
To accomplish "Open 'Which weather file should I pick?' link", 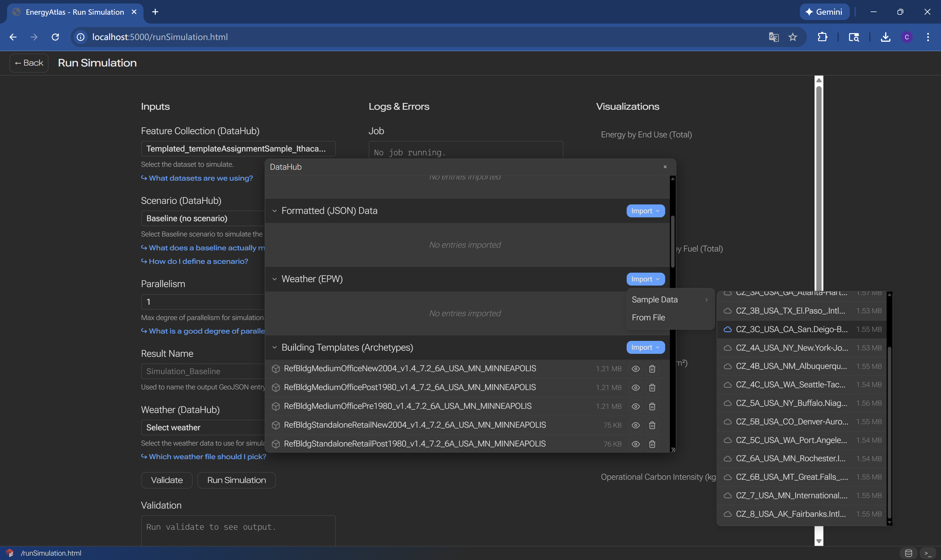I will tap(207, 456).
